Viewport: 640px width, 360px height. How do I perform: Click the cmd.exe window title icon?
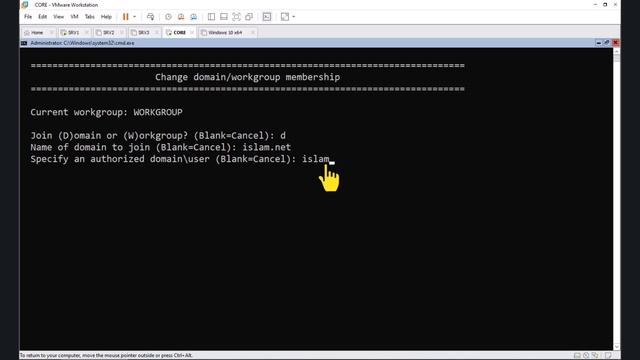click(24, 43)
